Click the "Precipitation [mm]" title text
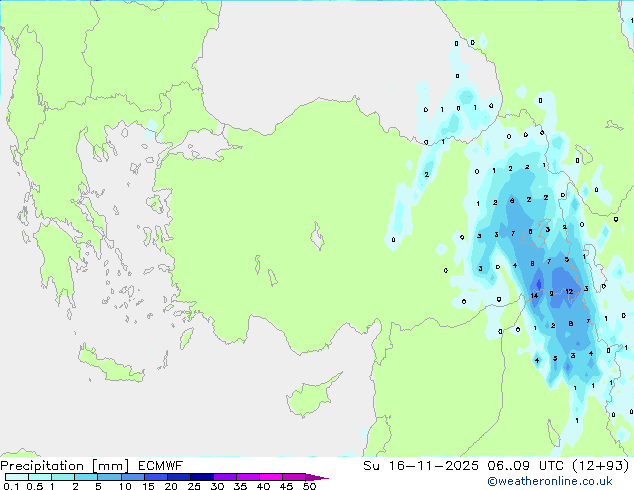This screenshot has height=490, width=634. point(65,466)
